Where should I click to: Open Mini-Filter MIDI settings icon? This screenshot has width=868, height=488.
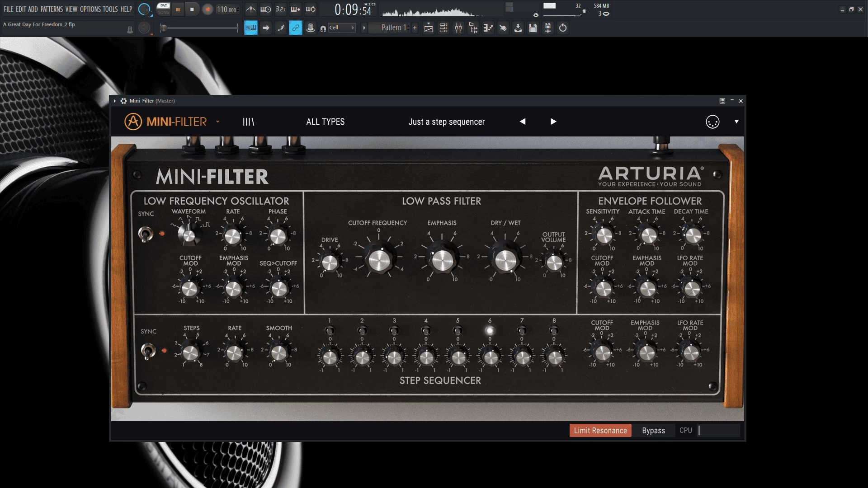coord(712,122)
